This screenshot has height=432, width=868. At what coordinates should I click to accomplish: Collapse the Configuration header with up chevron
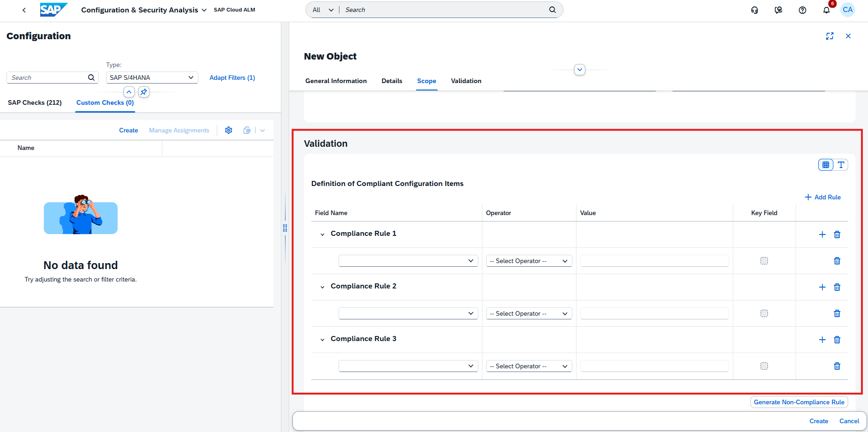[x=129, y=92]
